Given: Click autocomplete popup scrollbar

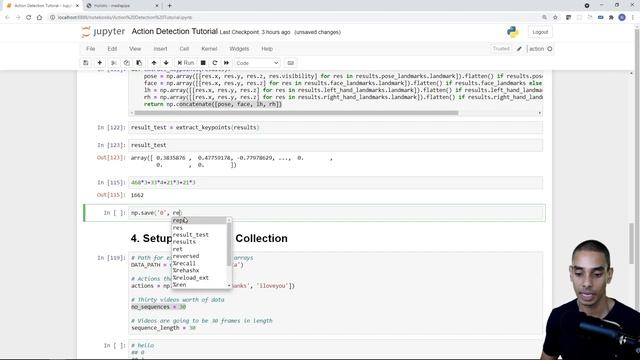Looking at the screenshot, I should pyautogui.click(x=229, y=245).
